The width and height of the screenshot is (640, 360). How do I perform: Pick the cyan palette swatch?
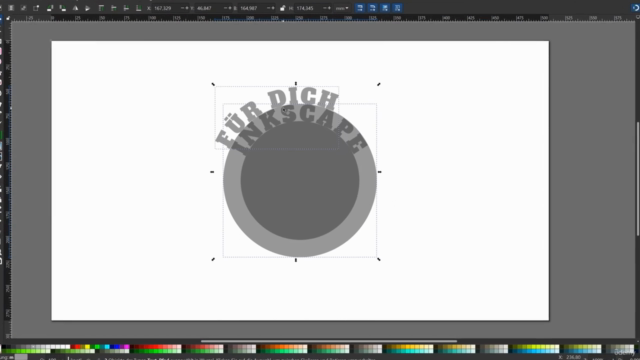[x=107, y=347]
